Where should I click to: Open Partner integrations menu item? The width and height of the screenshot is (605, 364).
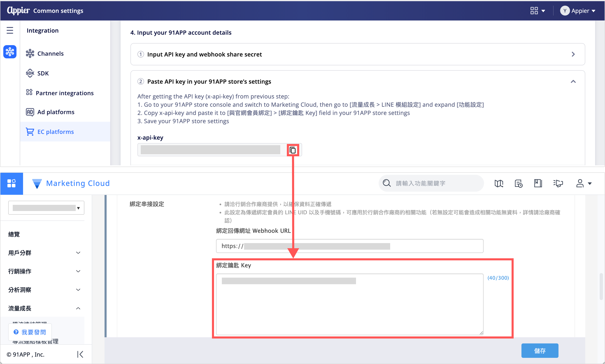tap(65, 93)
